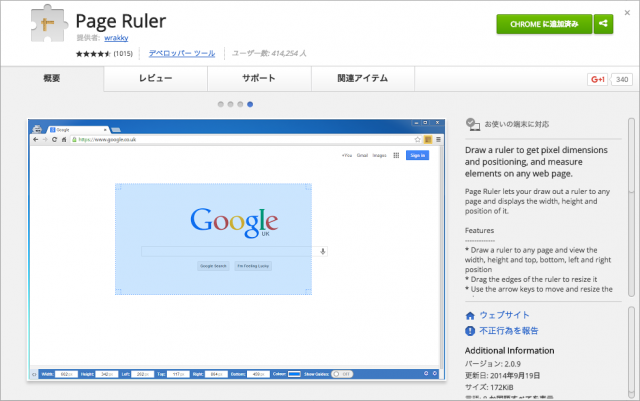Open the 関連アイテム tab
The image size is (640, 401).
coord(361,78)
